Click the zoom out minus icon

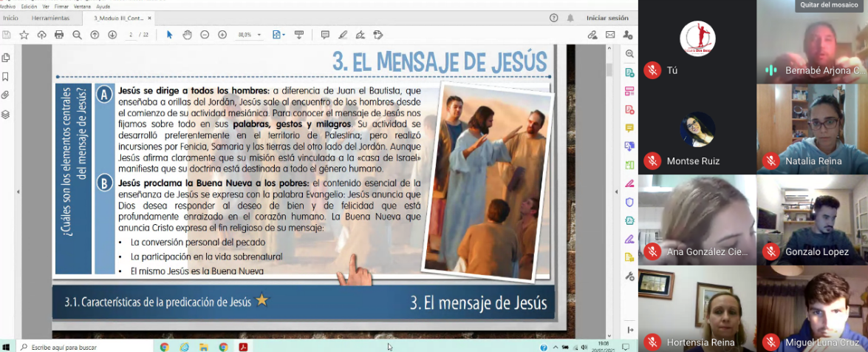[204, 35]
